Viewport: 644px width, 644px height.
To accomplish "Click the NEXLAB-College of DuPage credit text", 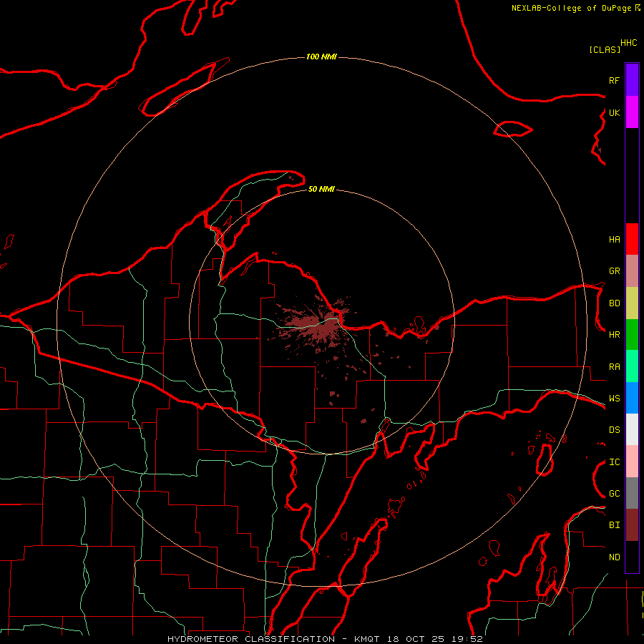I will pyautogui.click(x=571, y=8).
